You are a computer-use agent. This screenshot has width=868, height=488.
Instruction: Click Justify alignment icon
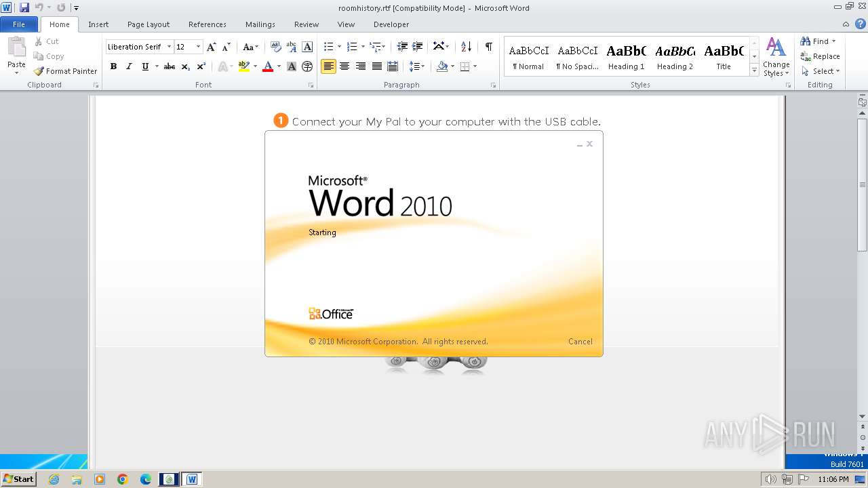[376, 66]
